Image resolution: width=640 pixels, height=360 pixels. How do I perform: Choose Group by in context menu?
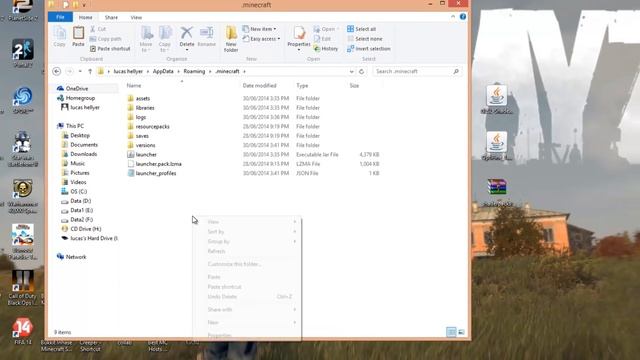247,242
